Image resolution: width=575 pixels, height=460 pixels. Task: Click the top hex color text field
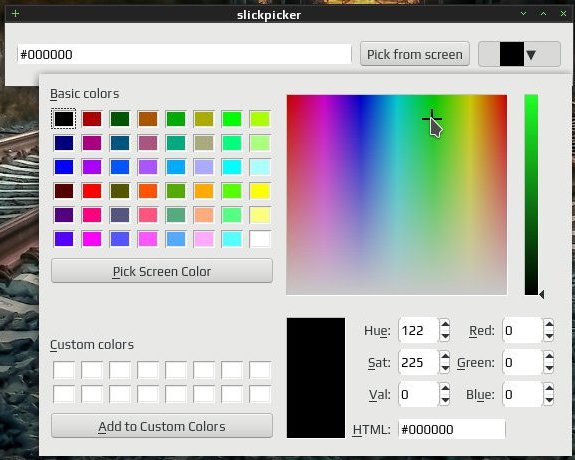(184, 54)
